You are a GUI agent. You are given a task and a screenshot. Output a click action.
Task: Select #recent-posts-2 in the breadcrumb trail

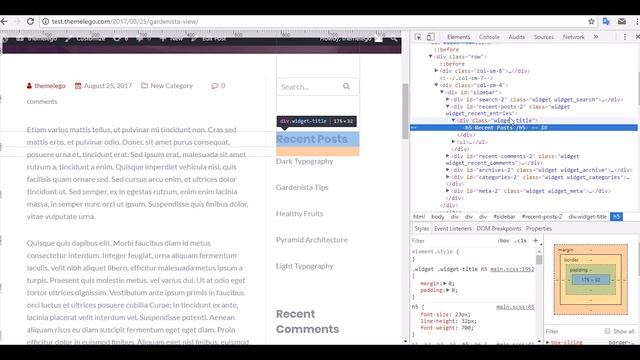tap(542, 217)
